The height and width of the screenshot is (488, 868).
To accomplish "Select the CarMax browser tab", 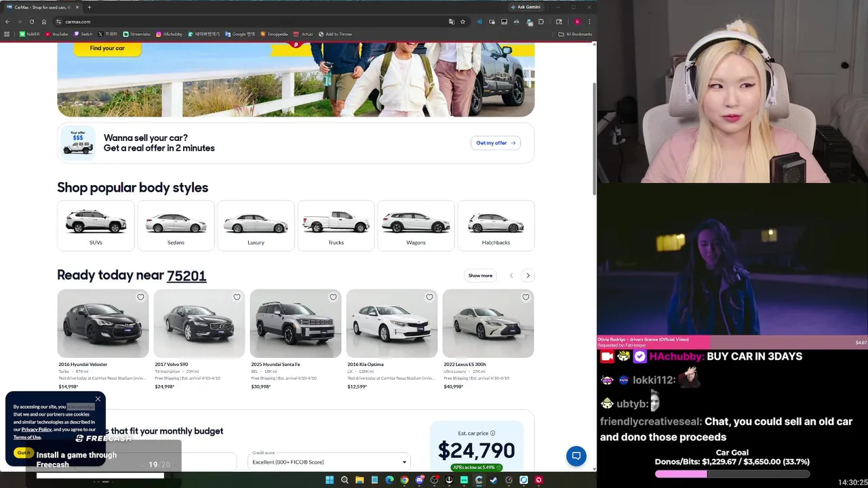I will click(42, 7).
